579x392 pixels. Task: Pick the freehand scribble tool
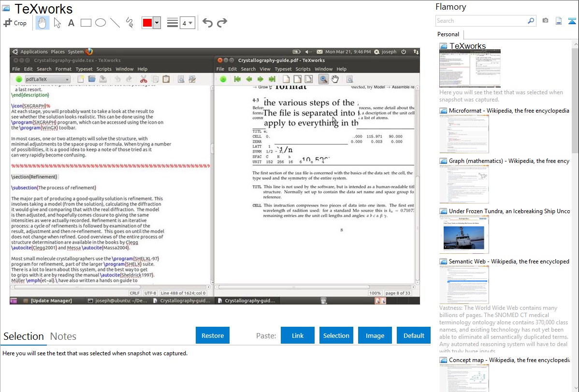tap(130, 23)
